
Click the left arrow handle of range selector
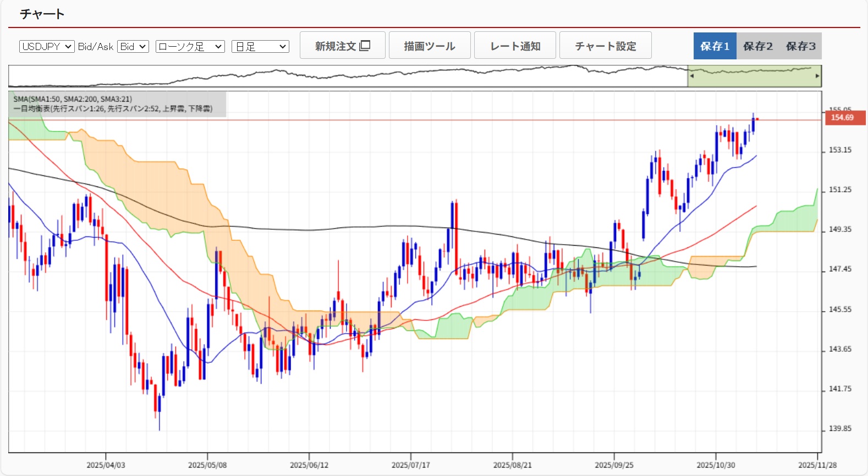(x=691, y=76)
